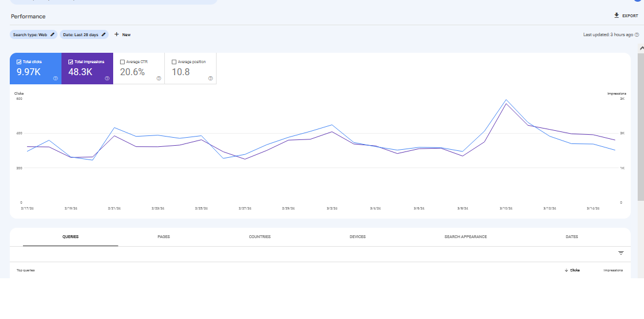The width and height of the screenshot is (644, 319).
Task: Enable the Average position checkbox
Action: coord(174,62)
